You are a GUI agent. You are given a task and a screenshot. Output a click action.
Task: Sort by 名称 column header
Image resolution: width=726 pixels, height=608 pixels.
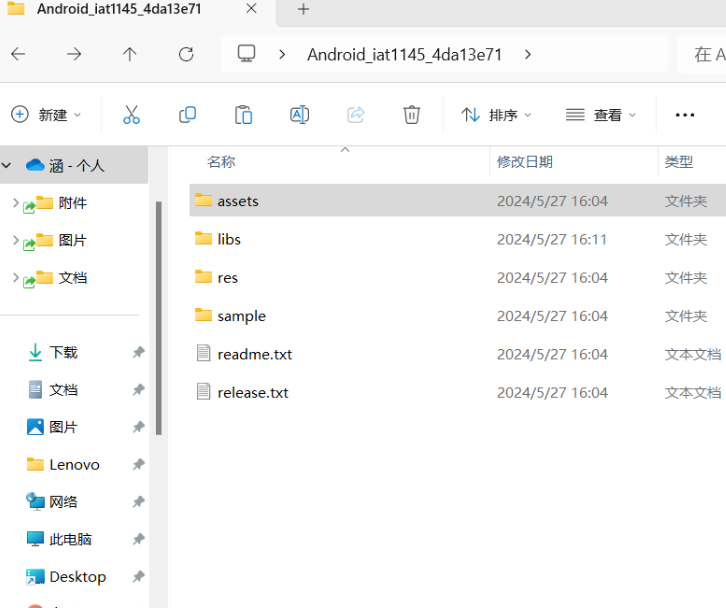click(221, 162)
